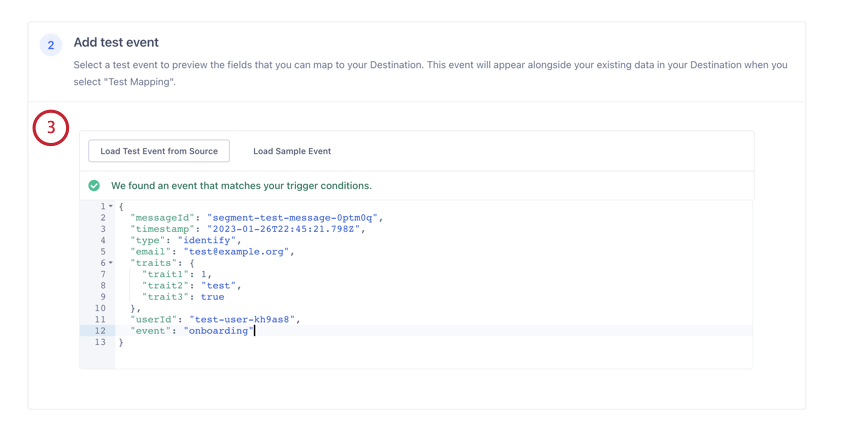
Task: Click the timestamp value in the editor
Action: tap(285, 229)
